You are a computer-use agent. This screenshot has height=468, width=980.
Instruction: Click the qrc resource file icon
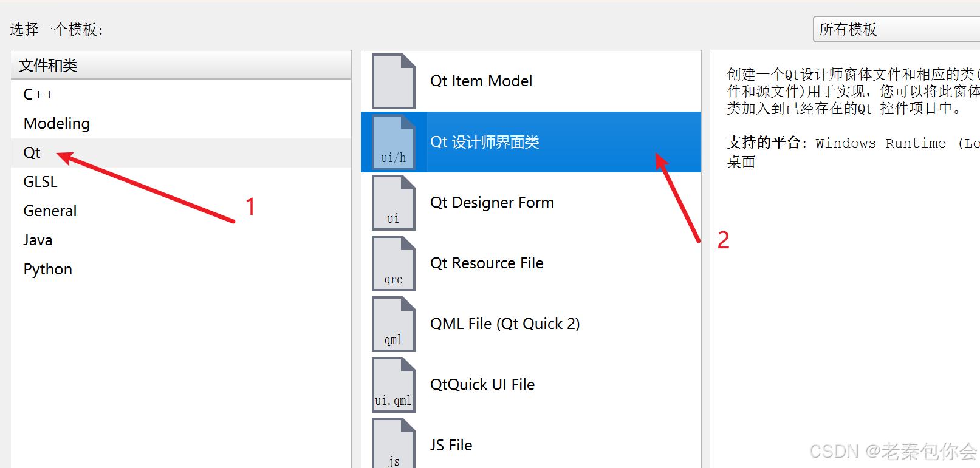coord(394,263)
